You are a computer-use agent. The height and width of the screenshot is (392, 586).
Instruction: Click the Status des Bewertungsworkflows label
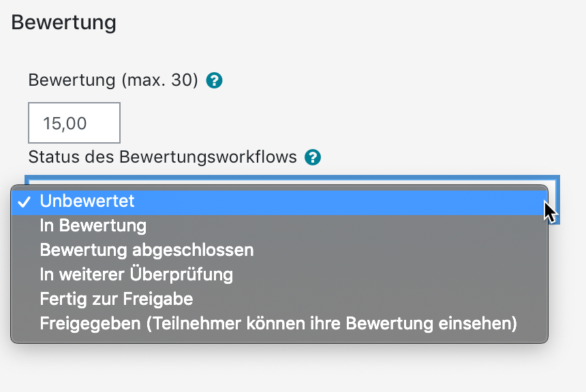162,157
